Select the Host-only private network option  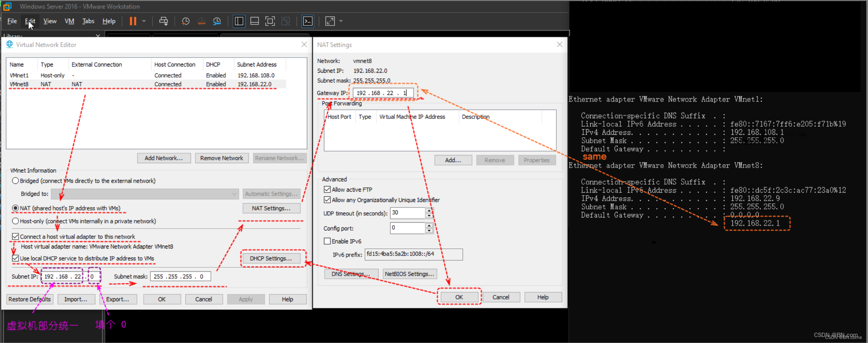click(x=16, y=221)
